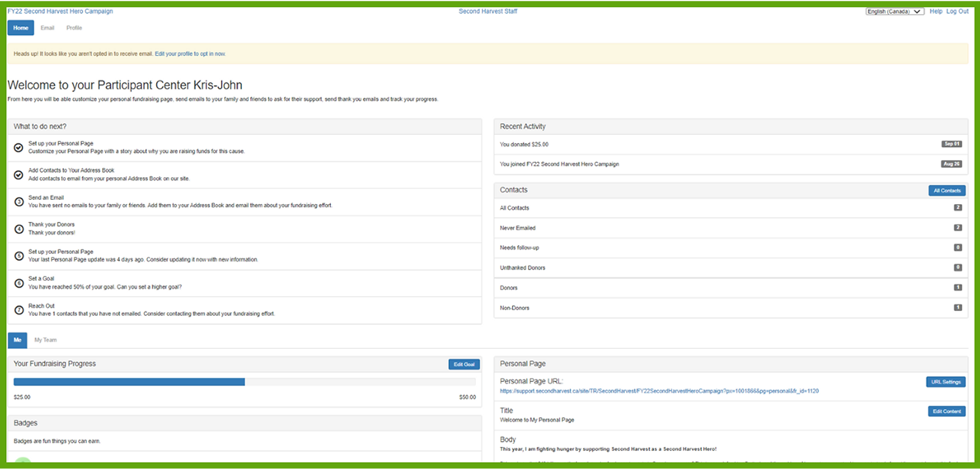
Task: Open the Help link
Action: click(936, 11)
